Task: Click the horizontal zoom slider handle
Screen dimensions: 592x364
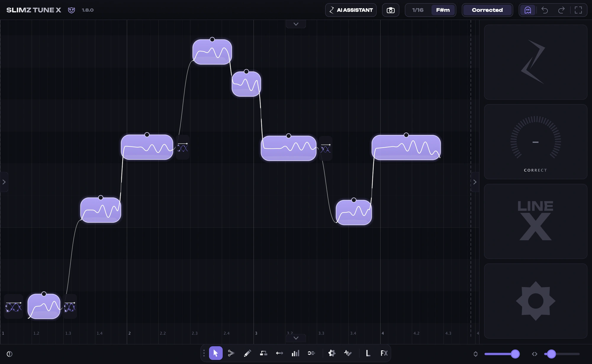Action: [x=551, y=354]
